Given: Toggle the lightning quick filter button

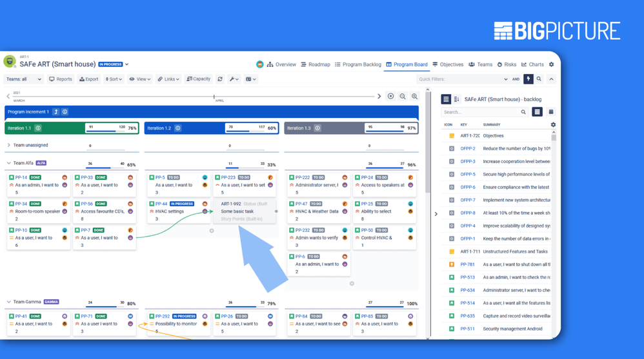Looking at the screenshot, I should coord(528,79).
